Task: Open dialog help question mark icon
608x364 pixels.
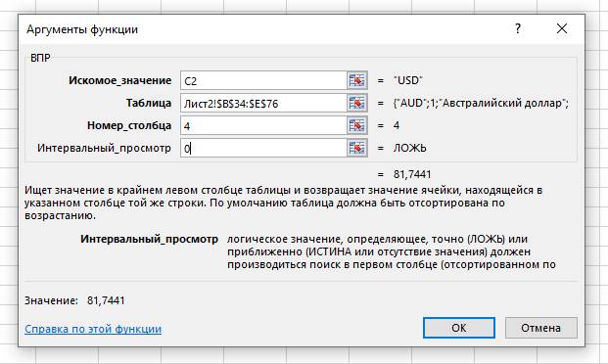Action: pos(518,28)
